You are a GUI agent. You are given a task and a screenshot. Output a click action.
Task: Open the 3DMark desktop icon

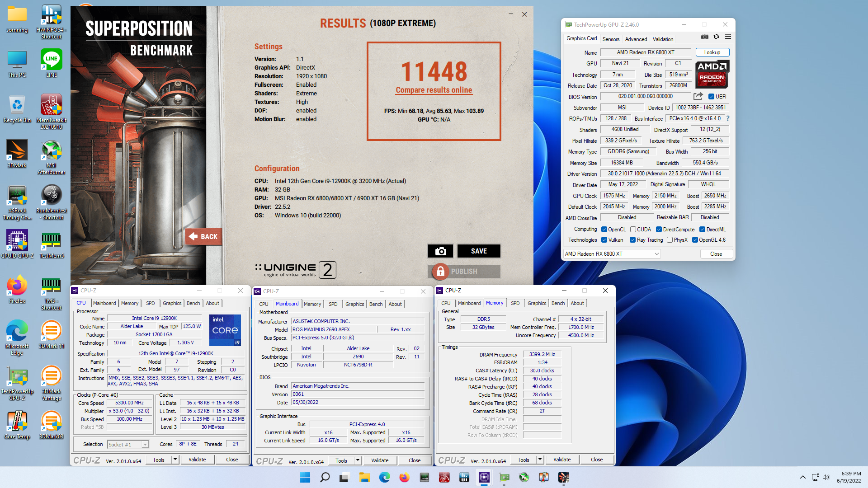pyautogui.click(x=17, y=154)
